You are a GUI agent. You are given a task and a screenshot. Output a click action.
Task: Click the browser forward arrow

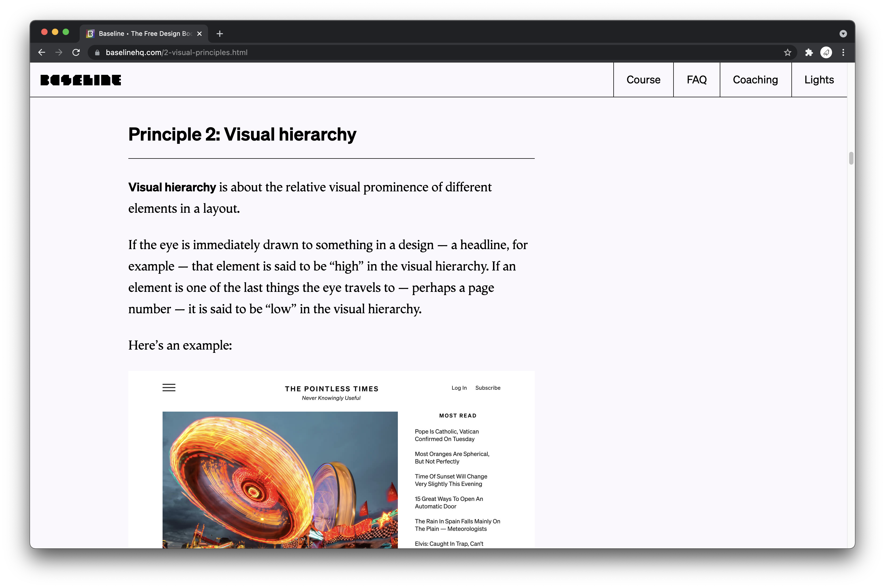pyautogui.click(x=59, y=52)
